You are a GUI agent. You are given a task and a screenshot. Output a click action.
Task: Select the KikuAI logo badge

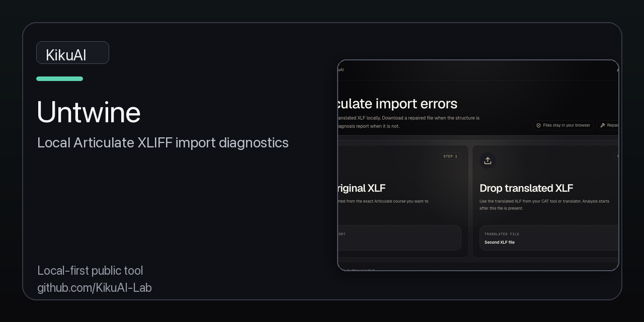pos(72,53)
